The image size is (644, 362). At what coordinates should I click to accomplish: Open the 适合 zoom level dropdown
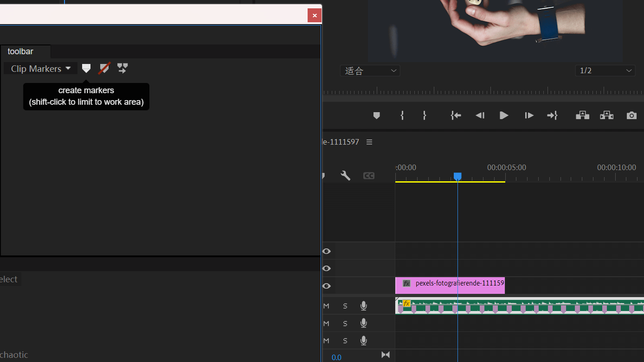point(370,71)
